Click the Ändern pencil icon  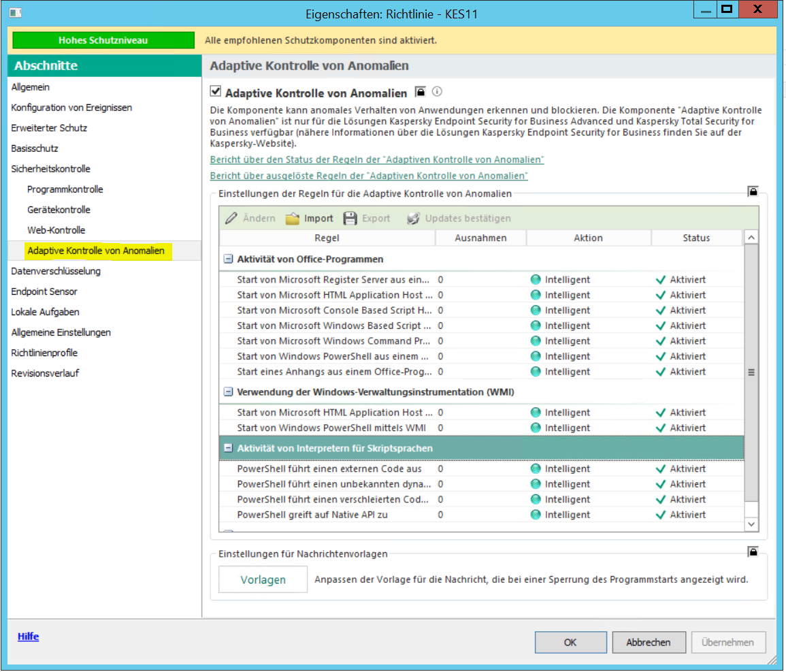[231, 219]
